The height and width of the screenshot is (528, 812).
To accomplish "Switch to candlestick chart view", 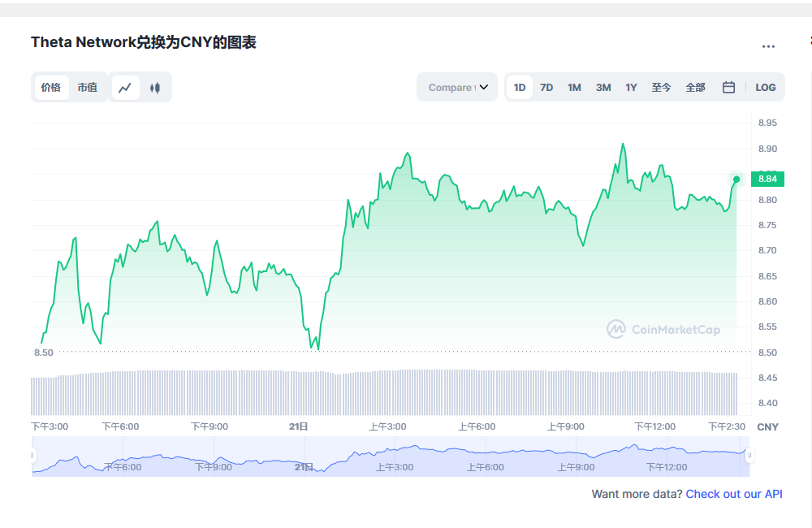I will pos(155,88).
